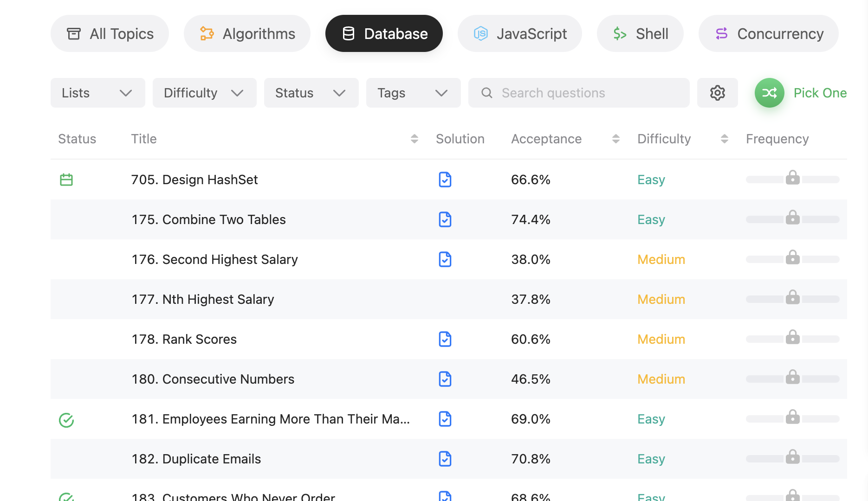Click frequency lock for Consecutive Numbers
Screen dimensions: 868x501
792,377
